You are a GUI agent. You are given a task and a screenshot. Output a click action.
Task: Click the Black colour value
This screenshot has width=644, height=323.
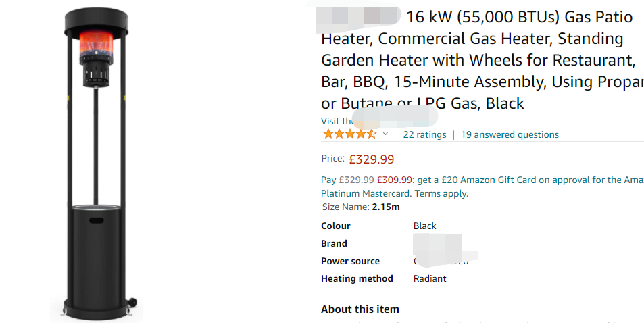tap(424, 226)
